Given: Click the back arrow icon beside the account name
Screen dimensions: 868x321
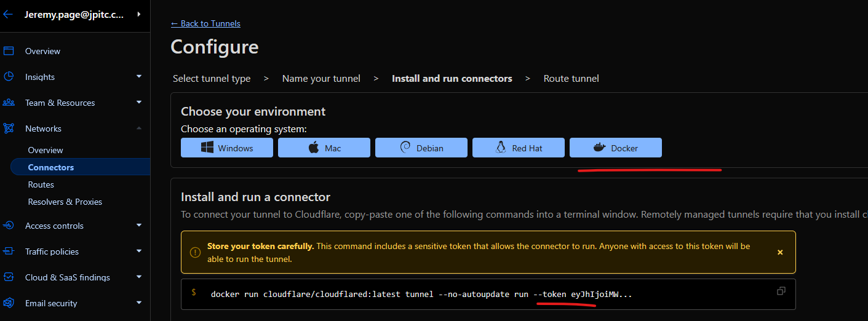Looking at the screenshot, I should tap(8, 15).
